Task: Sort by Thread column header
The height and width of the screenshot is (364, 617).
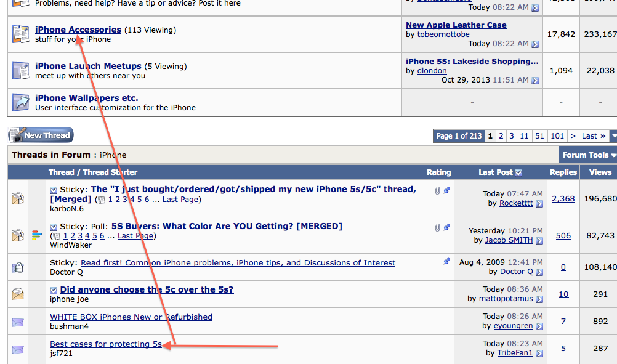Action: coord(61,172)
